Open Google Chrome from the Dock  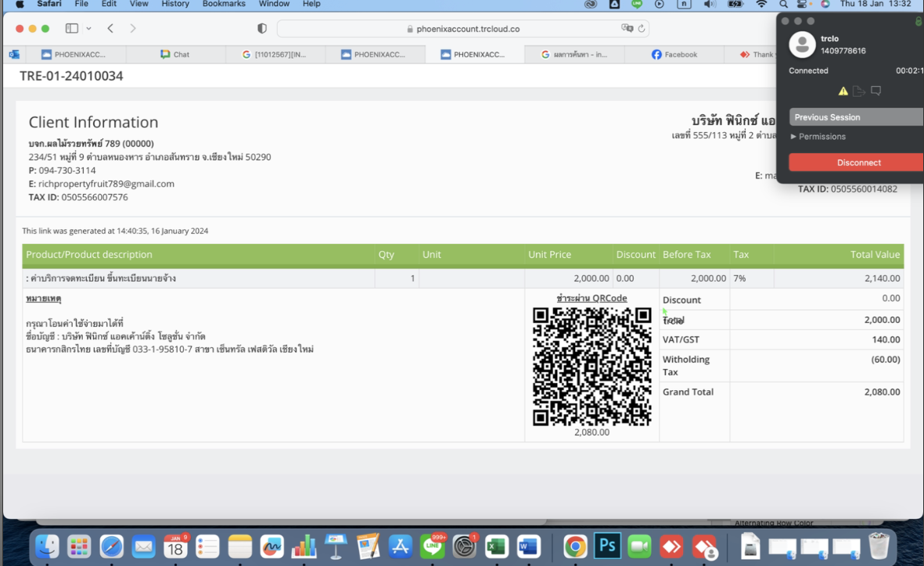575,546
